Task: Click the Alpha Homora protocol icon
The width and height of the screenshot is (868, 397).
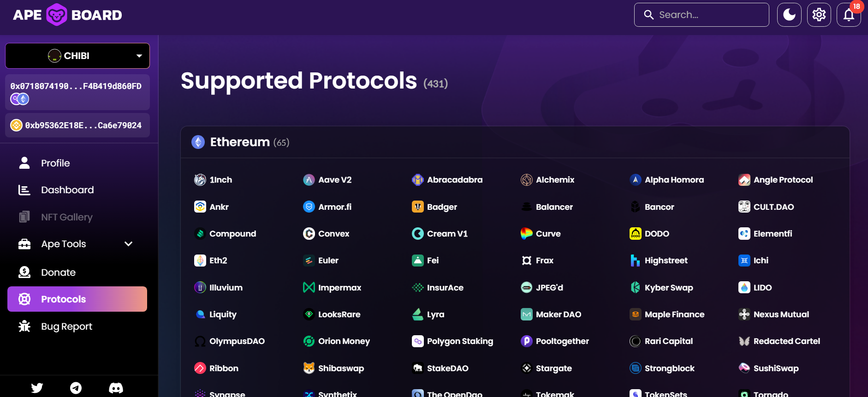Action: click(636, 180)
